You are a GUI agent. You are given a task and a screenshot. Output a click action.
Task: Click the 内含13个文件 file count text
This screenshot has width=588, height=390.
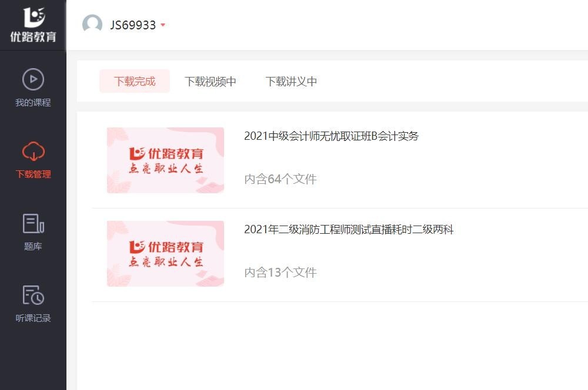[x=280, y=273]
